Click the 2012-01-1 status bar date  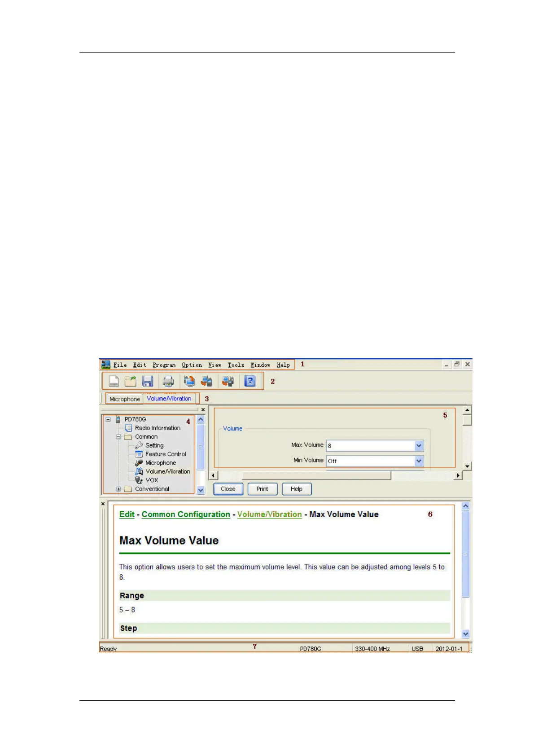click(449, 649)
